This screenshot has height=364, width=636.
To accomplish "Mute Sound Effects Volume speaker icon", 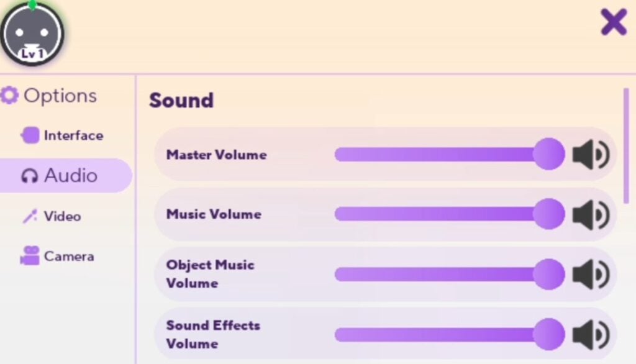I will 590,335.
